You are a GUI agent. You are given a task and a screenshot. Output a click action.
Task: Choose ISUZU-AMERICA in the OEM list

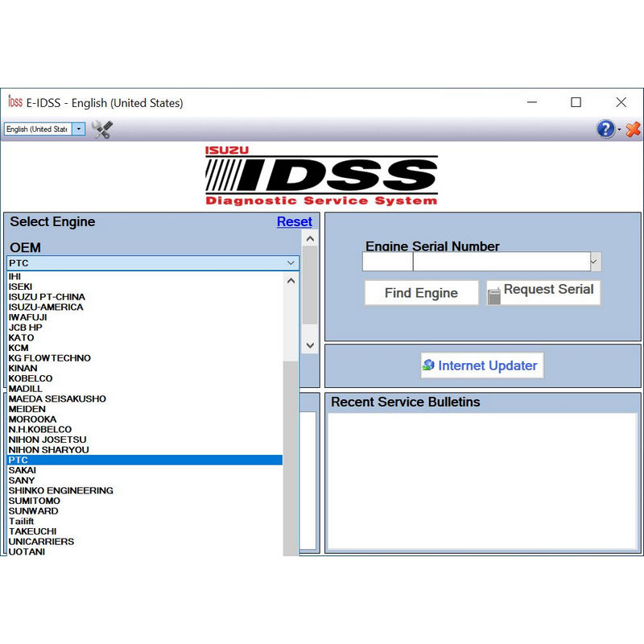(145, 307)
